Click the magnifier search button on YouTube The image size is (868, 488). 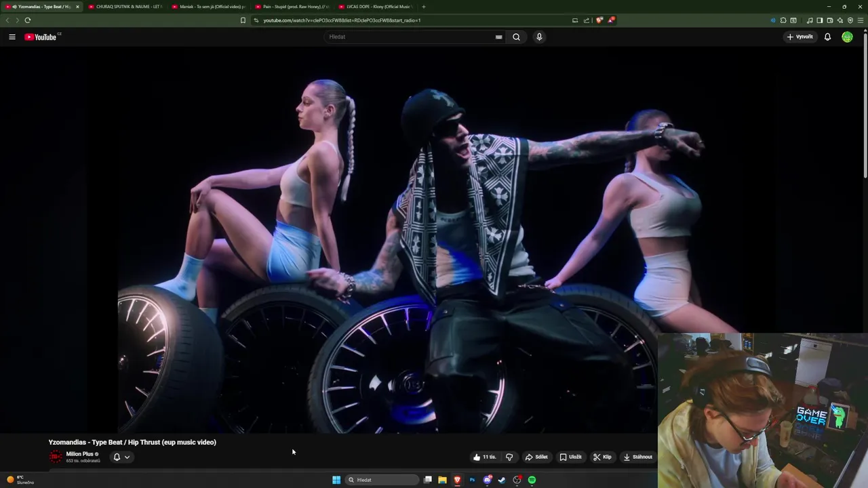pos(516,37)
